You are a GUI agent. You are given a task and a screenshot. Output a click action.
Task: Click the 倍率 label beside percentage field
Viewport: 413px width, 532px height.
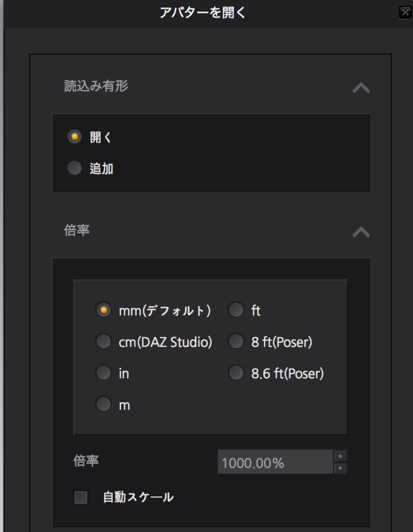86,461
